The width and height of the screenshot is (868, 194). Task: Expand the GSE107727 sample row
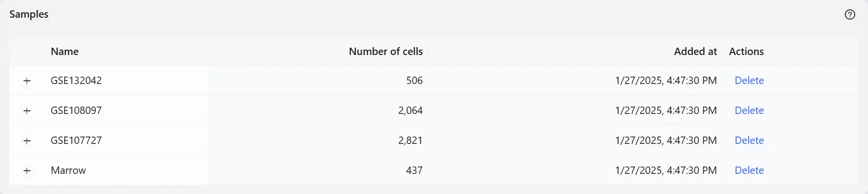tap(27, 141)
